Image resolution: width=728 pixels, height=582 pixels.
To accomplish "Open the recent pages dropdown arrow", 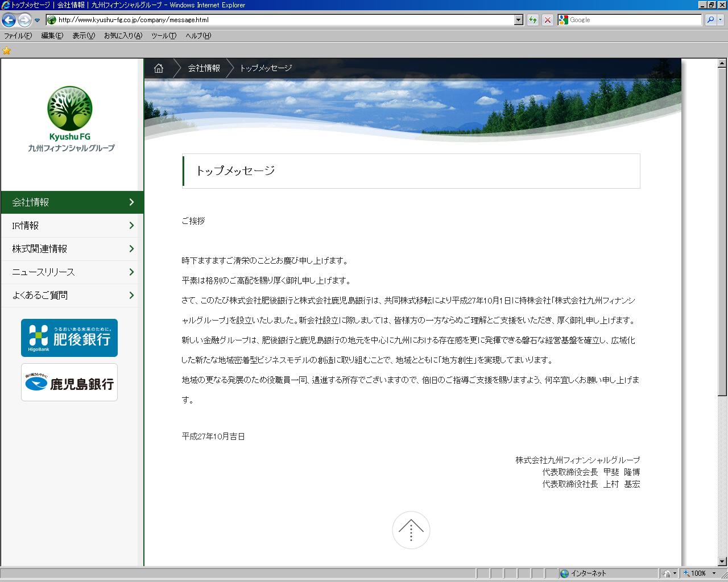I will (x=38, y=20).
